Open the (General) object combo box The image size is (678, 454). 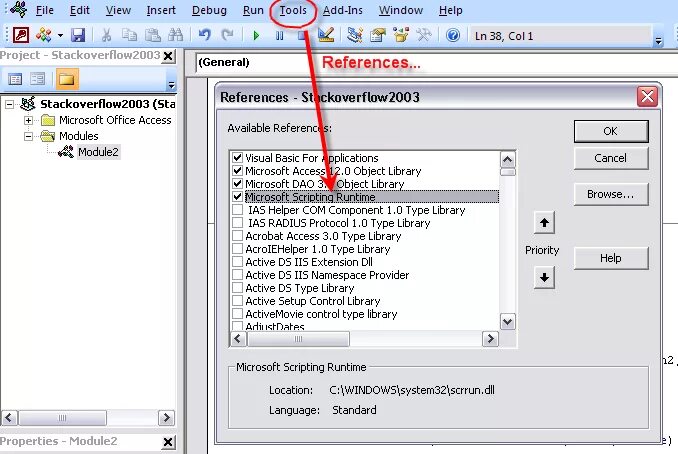click(436, 62)
